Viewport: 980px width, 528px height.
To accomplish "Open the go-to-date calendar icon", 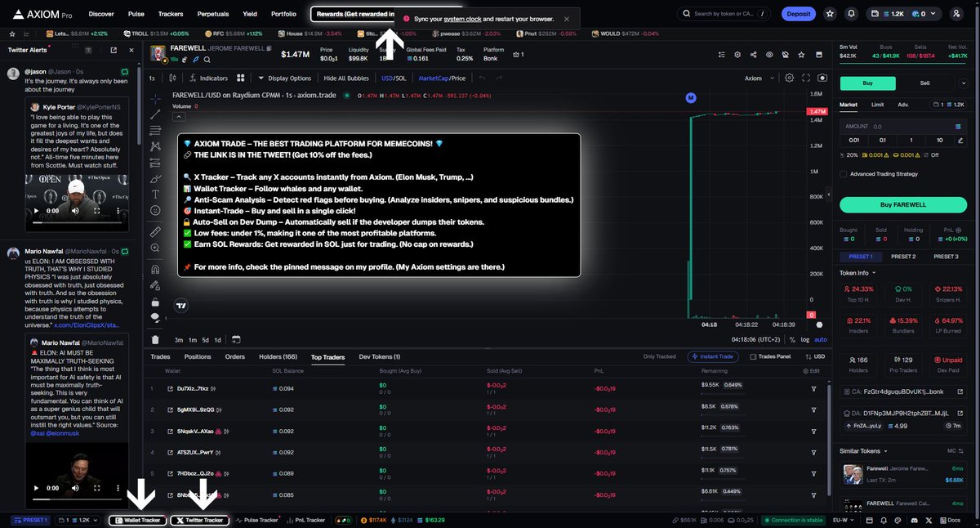I will coord(236,339).
